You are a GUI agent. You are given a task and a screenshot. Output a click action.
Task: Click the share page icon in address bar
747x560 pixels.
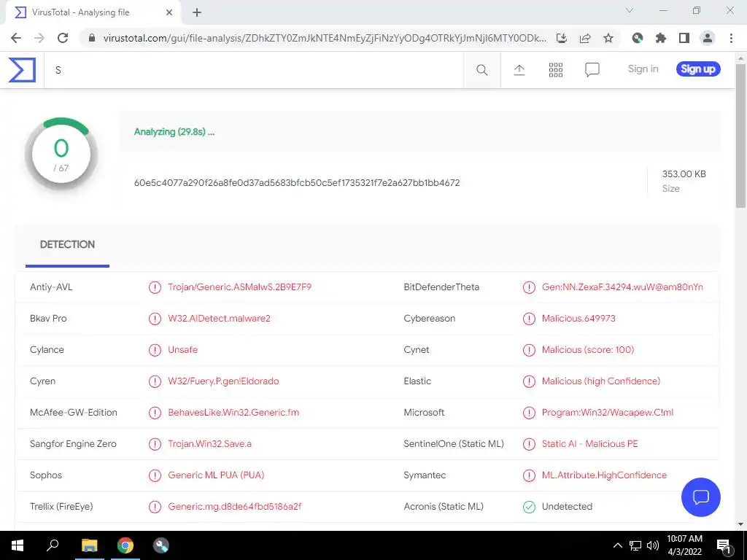pos(585,38)
